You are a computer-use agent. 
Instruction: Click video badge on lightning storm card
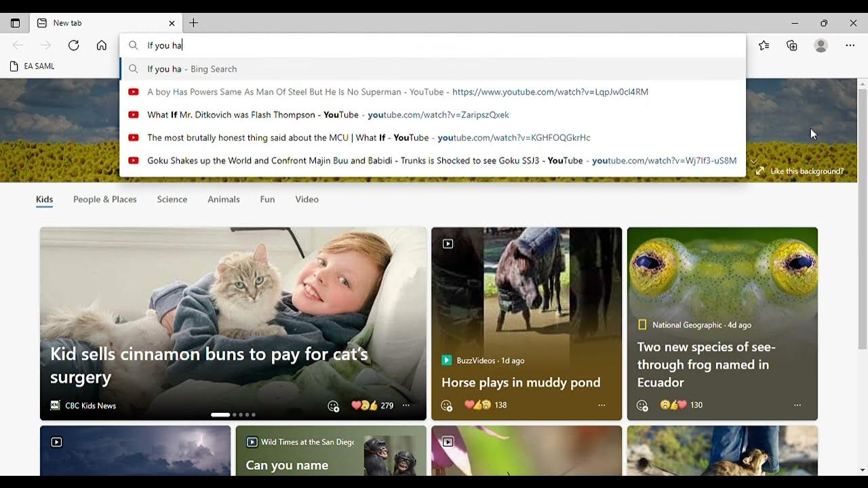(56, 442)
